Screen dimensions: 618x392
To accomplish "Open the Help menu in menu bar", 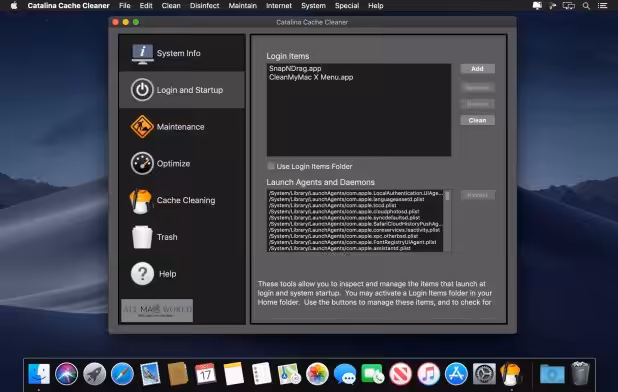I will click(x=376, y=6).
